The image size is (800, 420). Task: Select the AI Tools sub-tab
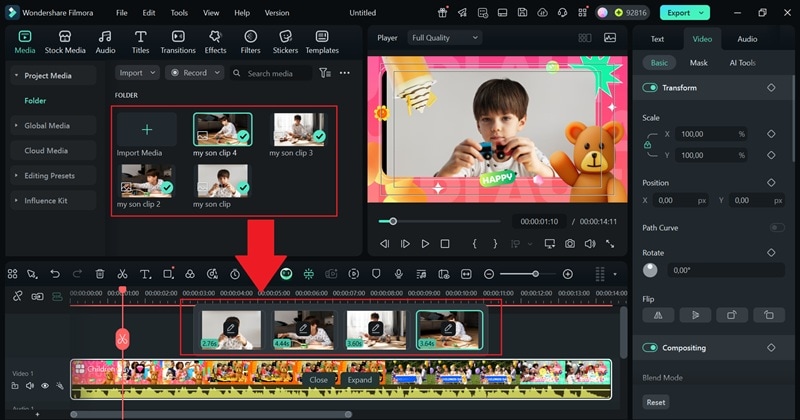tap(742, 63)
